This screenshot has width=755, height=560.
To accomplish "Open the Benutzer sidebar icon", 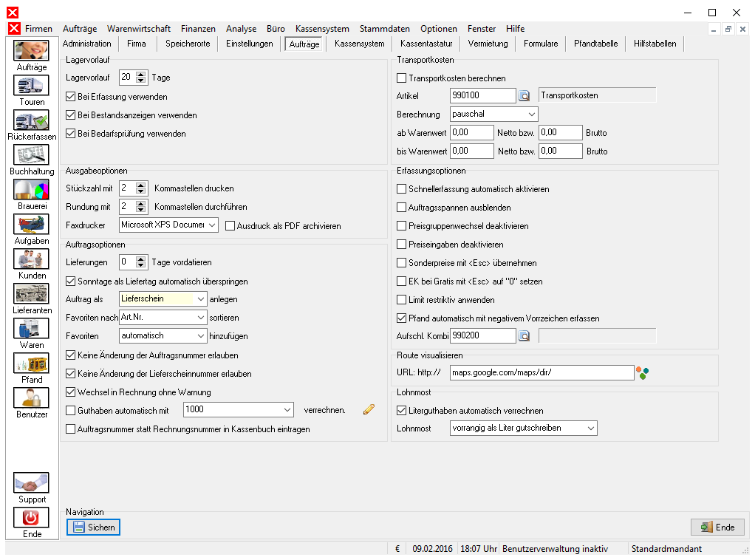I will click(x=31, y=397).
